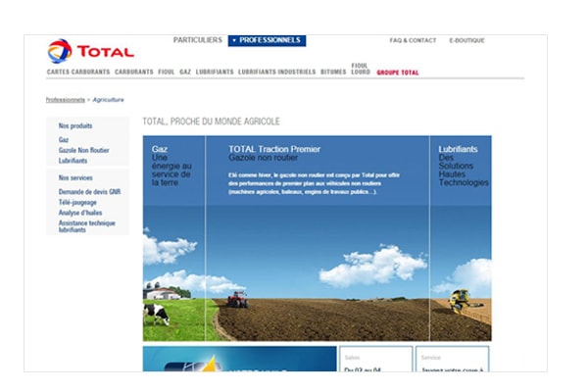Open Gazole Non Routier sidebar link
This screenshot has width=588, height=392.
click(x=83, y=150)
